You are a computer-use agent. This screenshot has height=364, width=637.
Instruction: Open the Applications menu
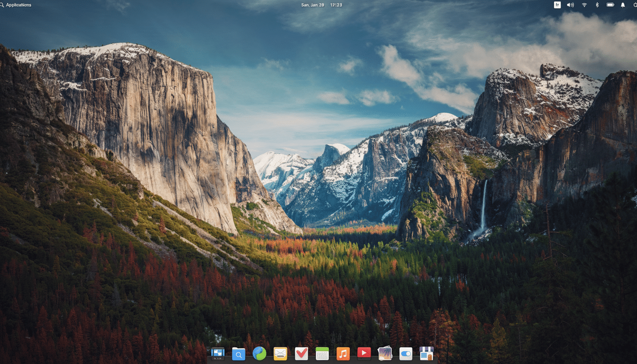click(17, 5)
